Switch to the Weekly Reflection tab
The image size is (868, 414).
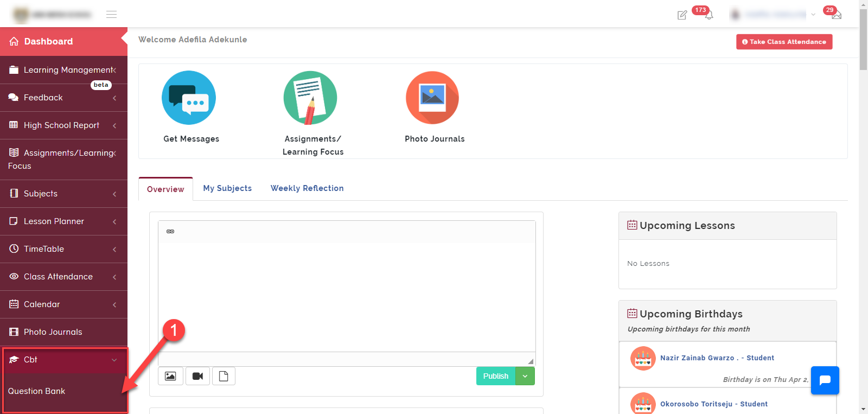307,188
